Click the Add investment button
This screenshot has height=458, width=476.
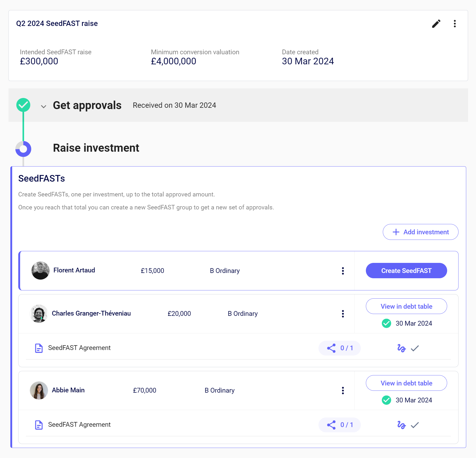click(420, 232)
